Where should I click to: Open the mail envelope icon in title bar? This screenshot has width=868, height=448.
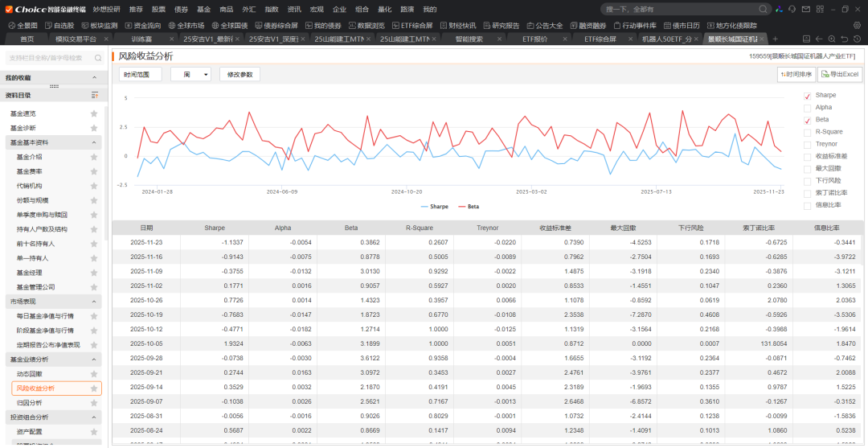click(807, 9)
